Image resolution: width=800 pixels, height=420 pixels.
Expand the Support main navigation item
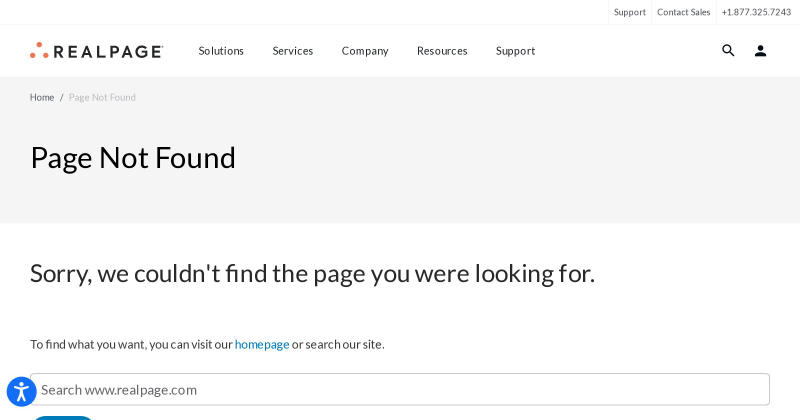tap(515, 51)
